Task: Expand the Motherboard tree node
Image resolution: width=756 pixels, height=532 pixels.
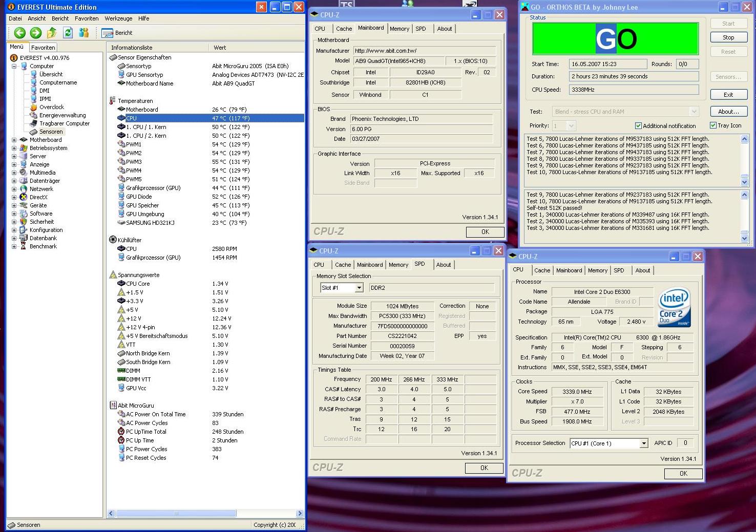Action: 14,140
